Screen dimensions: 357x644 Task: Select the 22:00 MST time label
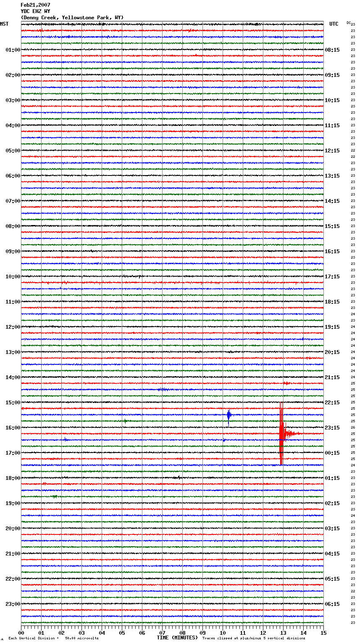(x=13, y=579)
